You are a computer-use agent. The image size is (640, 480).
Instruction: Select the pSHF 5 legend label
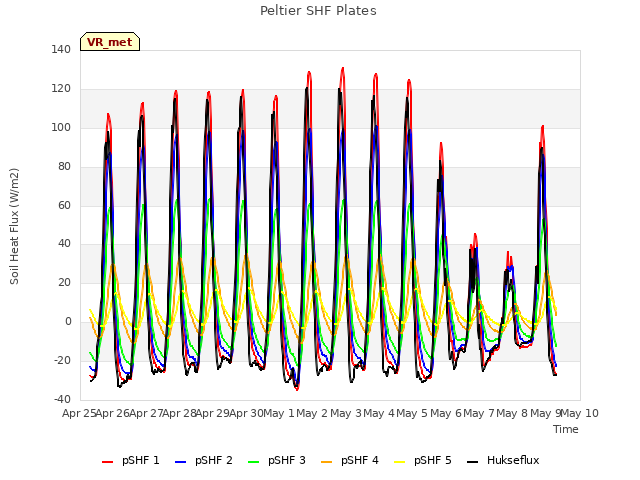point(433,460)
